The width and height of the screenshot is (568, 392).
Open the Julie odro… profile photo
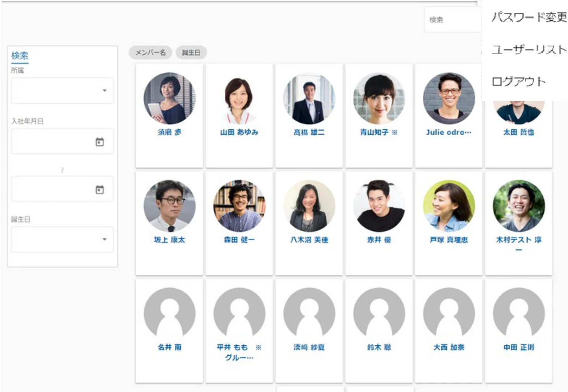pos(449,98)
